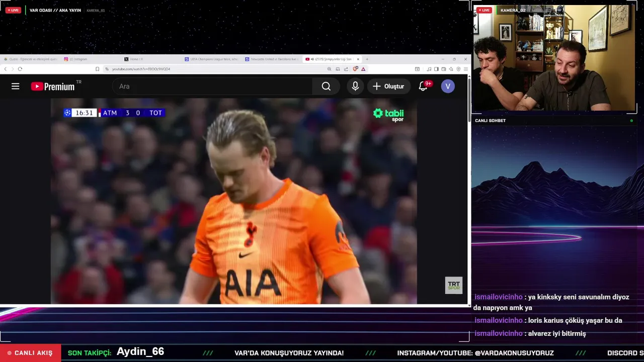644x362 pixels.
Task: Click the Oluştur create button
Action: click(x=388, y=86)
